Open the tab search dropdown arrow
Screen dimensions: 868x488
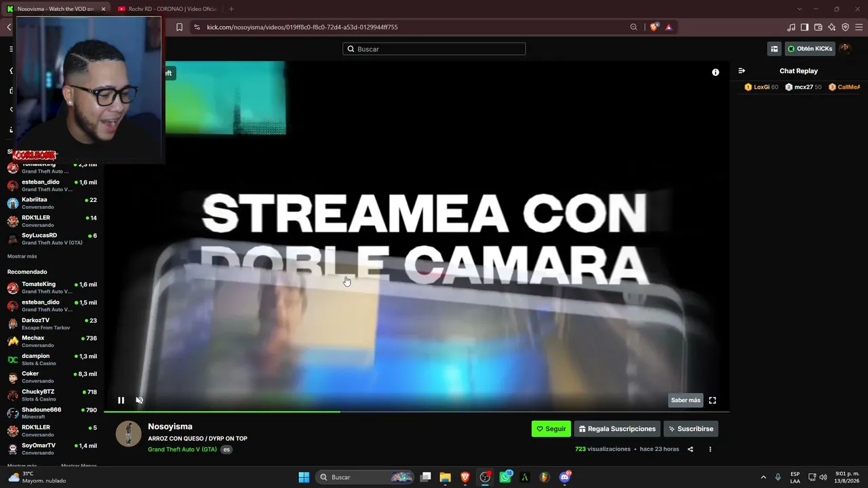799,9
